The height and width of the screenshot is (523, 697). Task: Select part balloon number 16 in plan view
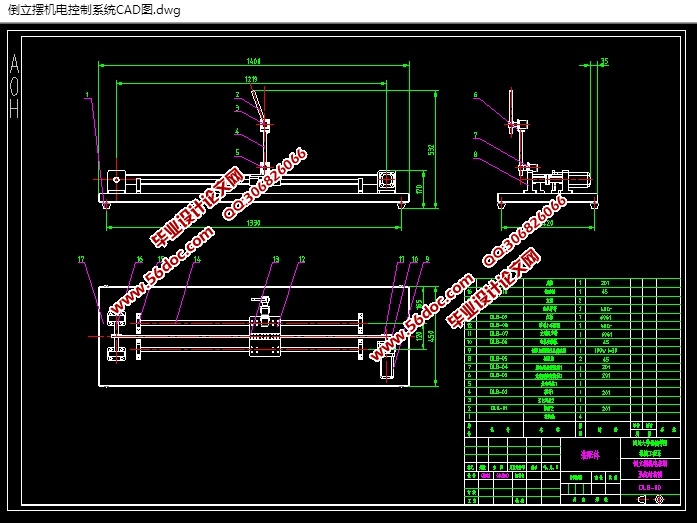[x=140, y=259]
